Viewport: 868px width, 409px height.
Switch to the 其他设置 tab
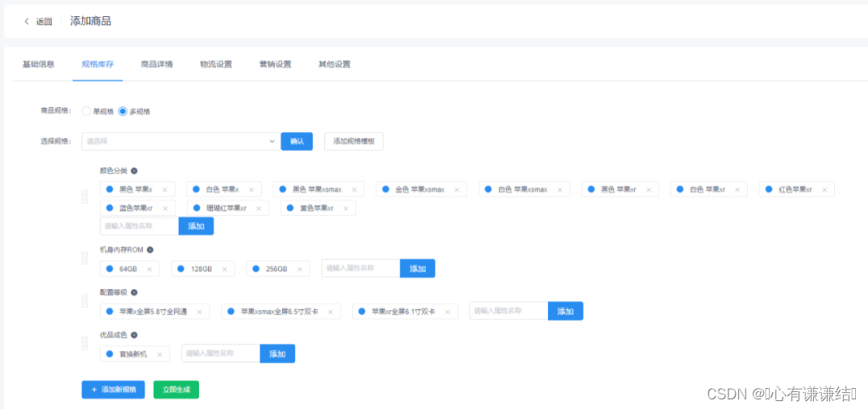click(x=334, y=64)
